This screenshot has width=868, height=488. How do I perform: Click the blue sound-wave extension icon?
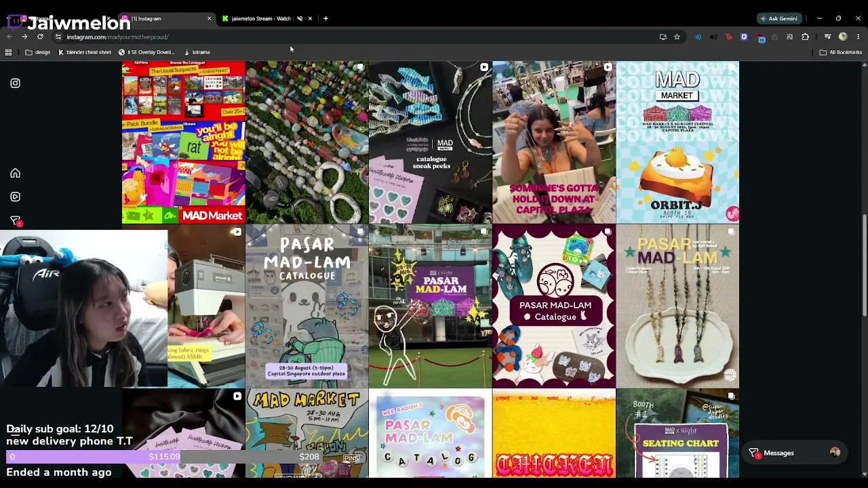698,37
